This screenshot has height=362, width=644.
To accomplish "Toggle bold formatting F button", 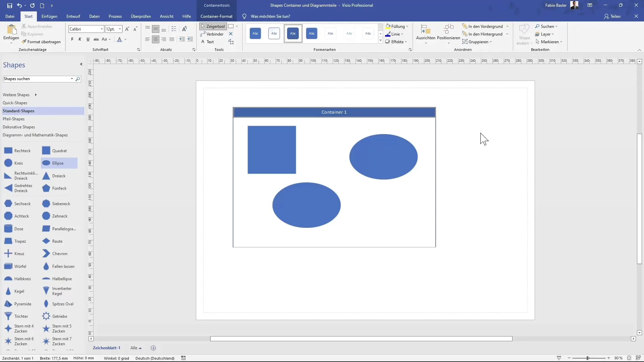I will coord(72,39).
